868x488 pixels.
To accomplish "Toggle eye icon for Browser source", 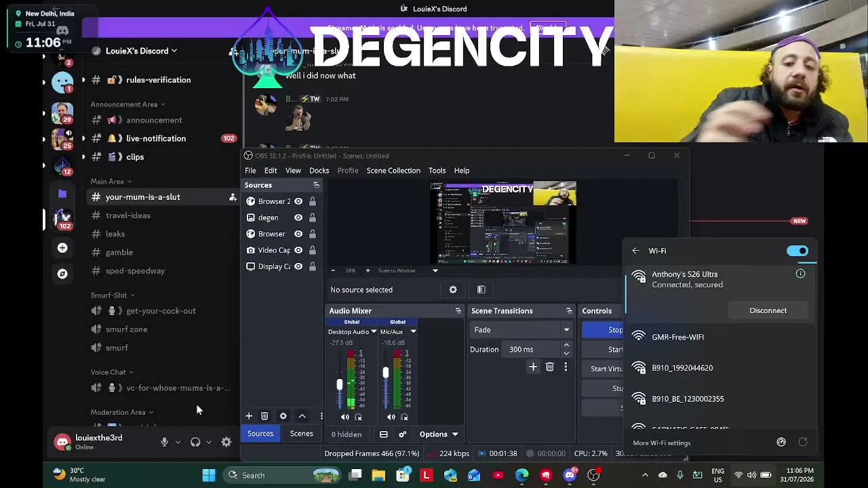I will 298,234.
